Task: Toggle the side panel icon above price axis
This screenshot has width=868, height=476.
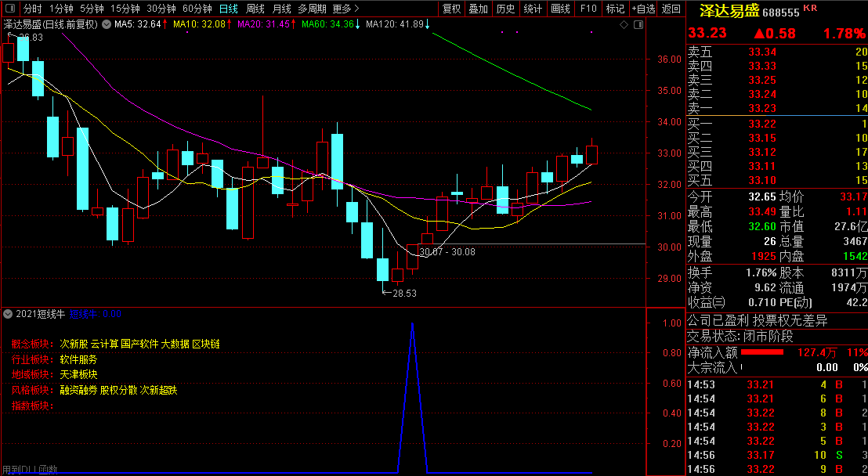Action: pyautogui.click(x=638, y=24)
